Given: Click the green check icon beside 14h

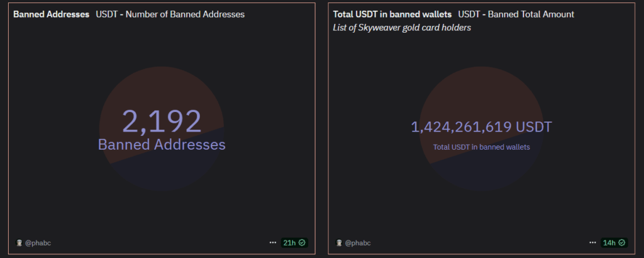Looking at the screenshot, I should click(621, 243).
